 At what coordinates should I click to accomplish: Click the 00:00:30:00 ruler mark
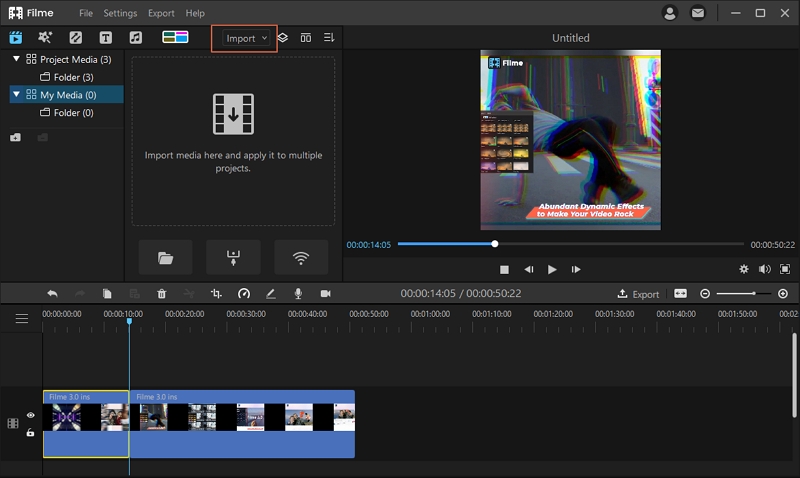click(246, 314)
